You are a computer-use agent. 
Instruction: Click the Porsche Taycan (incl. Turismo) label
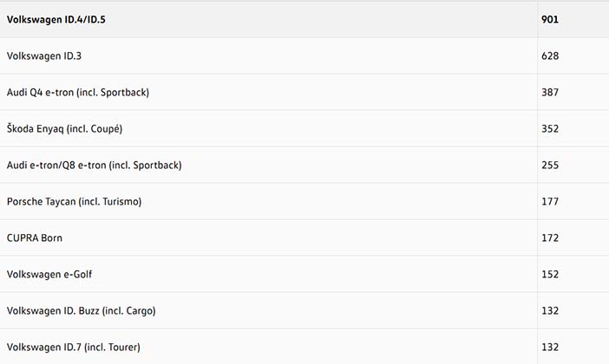coord(74,201)
